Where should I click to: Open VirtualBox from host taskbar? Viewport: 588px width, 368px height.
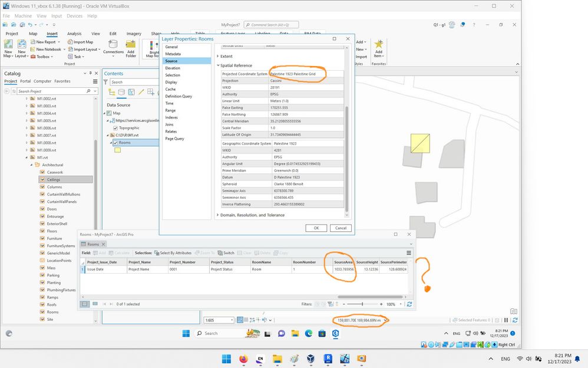point(310,359)
